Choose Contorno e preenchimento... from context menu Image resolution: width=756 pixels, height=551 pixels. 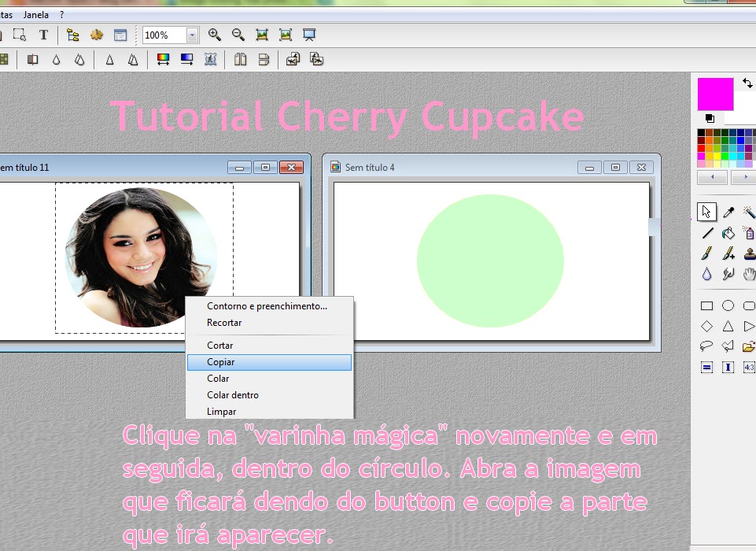[269, 306]
